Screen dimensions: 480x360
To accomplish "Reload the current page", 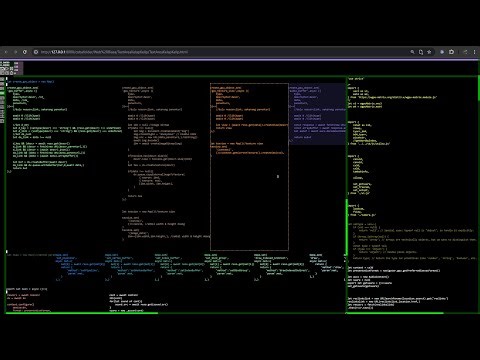I will tap(25, 52).
